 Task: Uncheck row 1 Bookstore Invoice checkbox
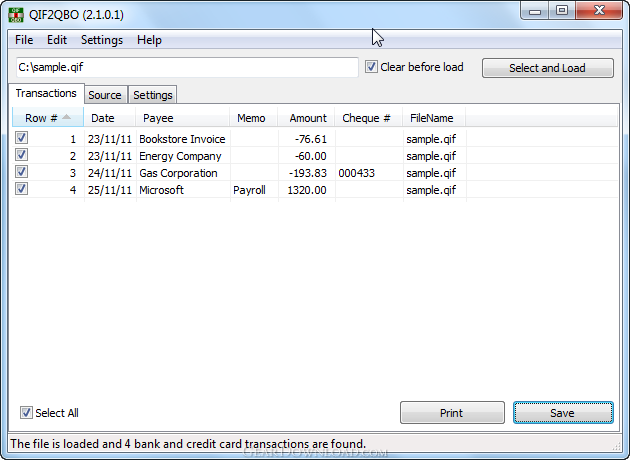point(22,139)
